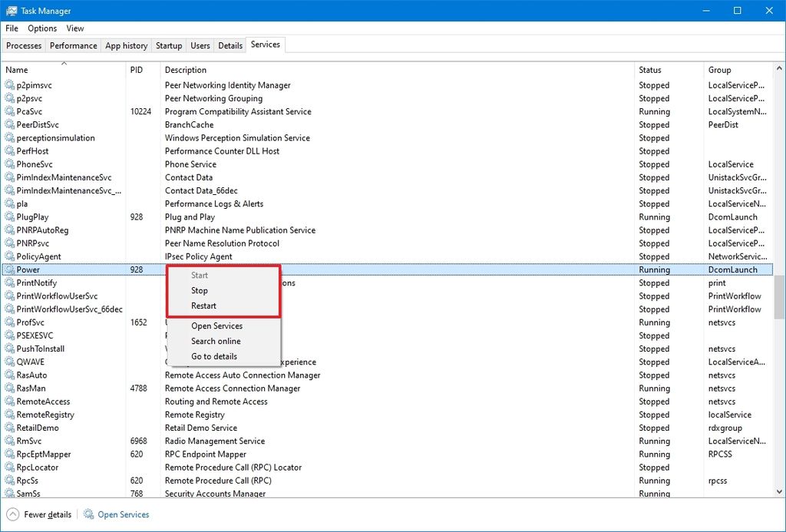Select Search online from the context menu
This screenshot has height=532, width=786.
[216, 341]
